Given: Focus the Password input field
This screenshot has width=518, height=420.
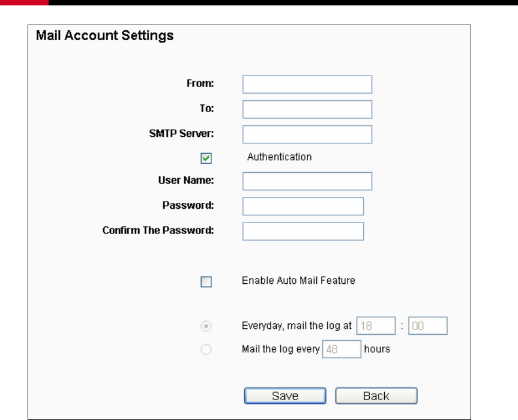Looking at the screenshot, I should point(303,206).
